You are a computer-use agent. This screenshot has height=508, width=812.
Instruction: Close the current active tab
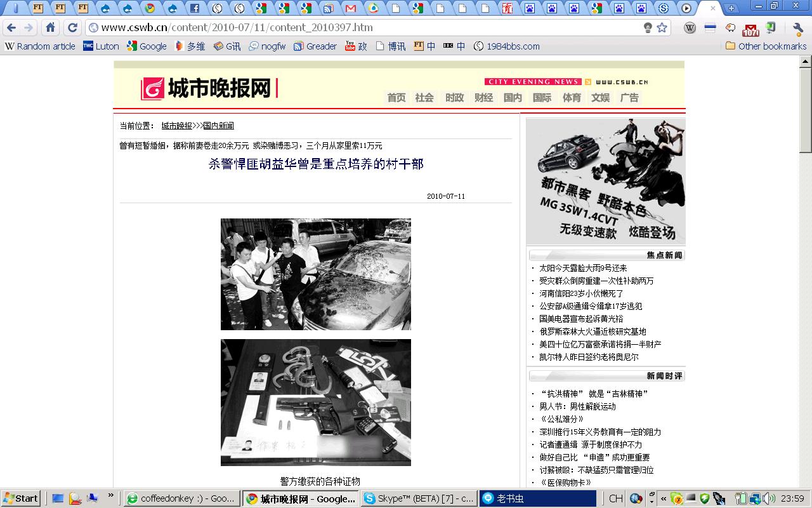pos(713,8)
